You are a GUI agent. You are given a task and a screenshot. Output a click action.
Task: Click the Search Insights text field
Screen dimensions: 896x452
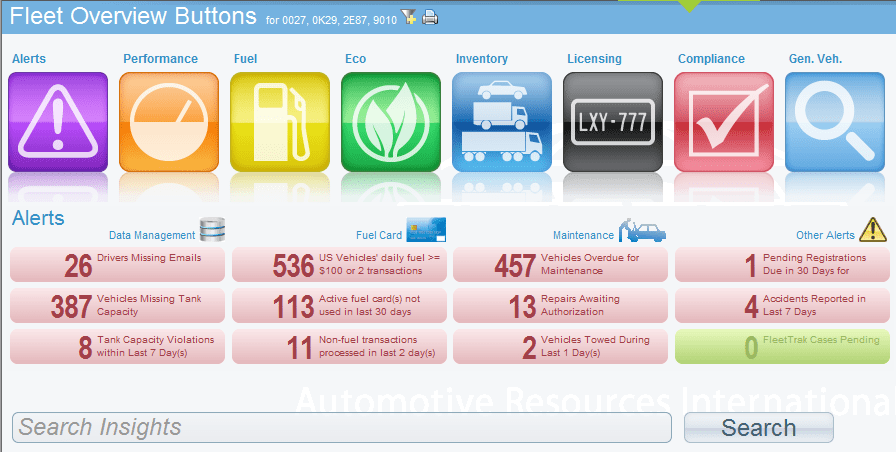341,427
